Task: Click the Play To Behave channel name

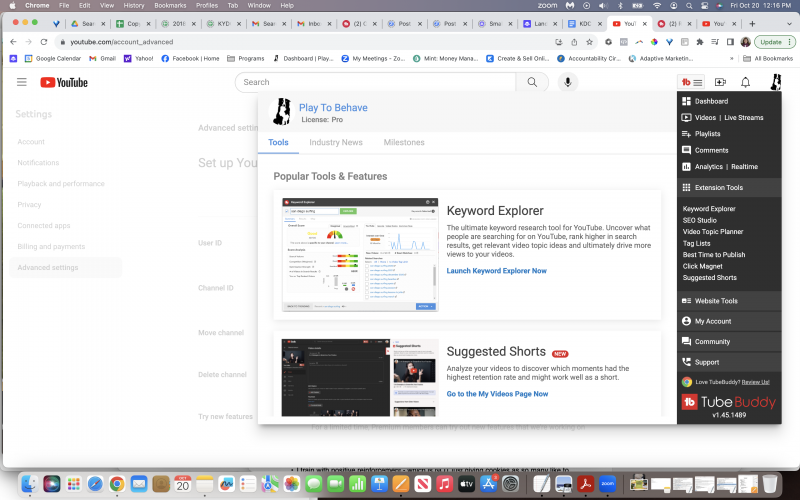Action: [333, 108]
